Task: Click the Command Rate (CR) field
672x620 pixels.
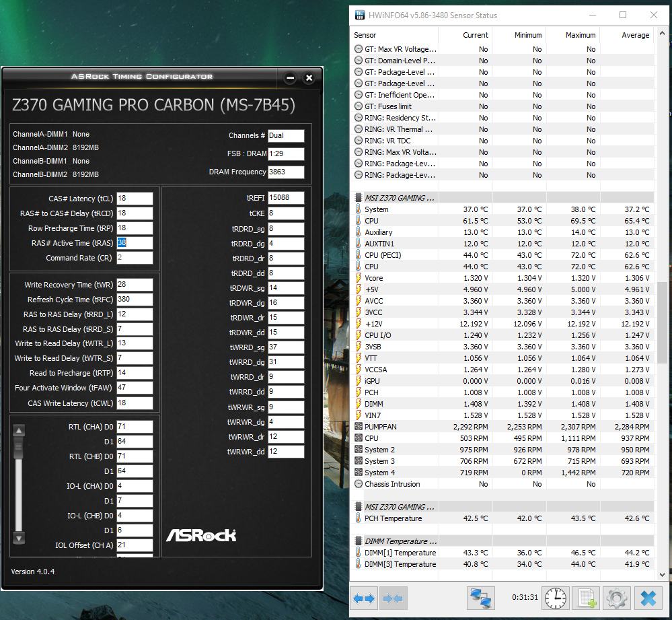Action: (x=135, y=258)
